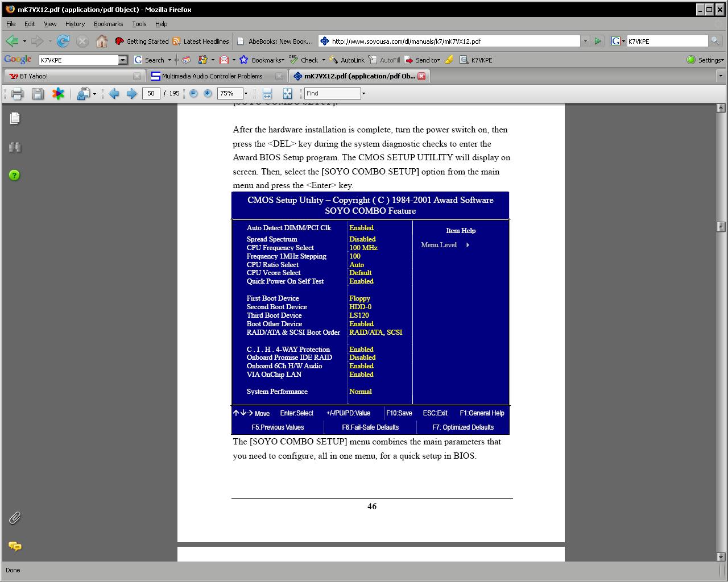Open the Latest Headlines bookmark
Image resolution: width=728 pixels, height=582 pixels.
(201, 41)
